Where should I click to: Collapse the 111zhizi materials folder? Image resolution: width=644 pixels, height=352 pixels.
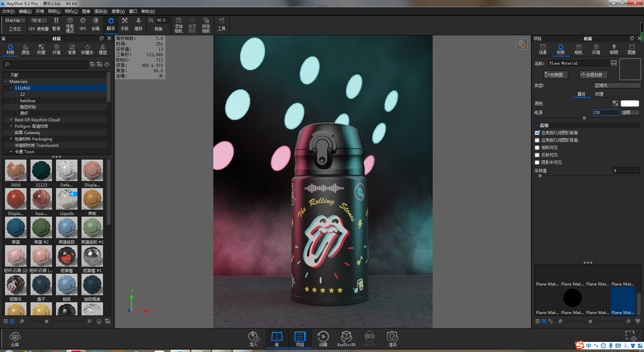click(10, 88)
